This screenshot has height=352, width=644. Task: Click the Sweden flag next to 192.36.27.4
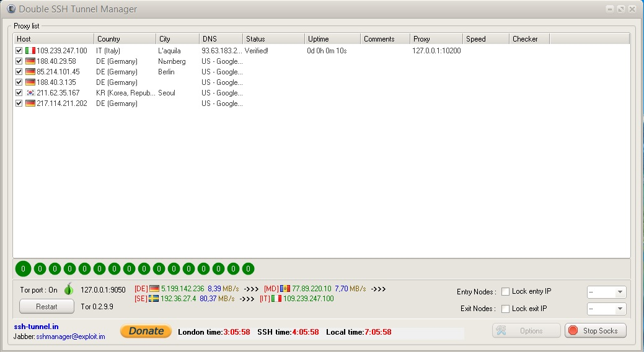coord(154,299)
